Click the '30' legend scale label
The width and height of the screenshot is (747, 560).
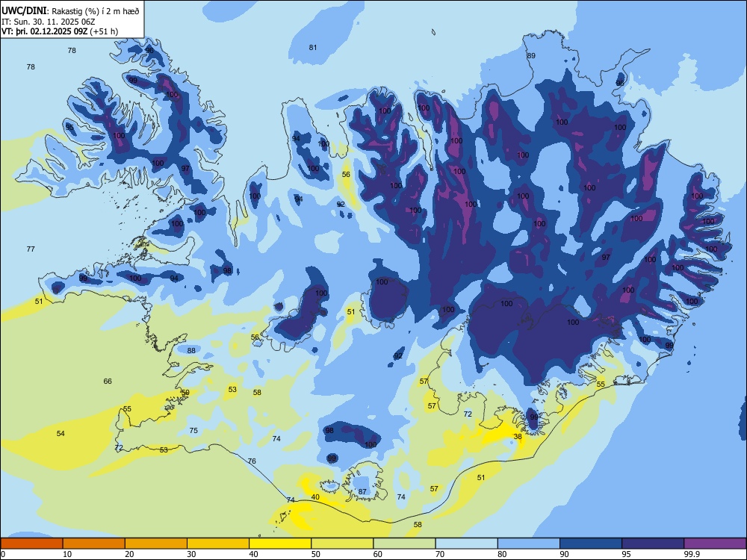click(191, 554)
